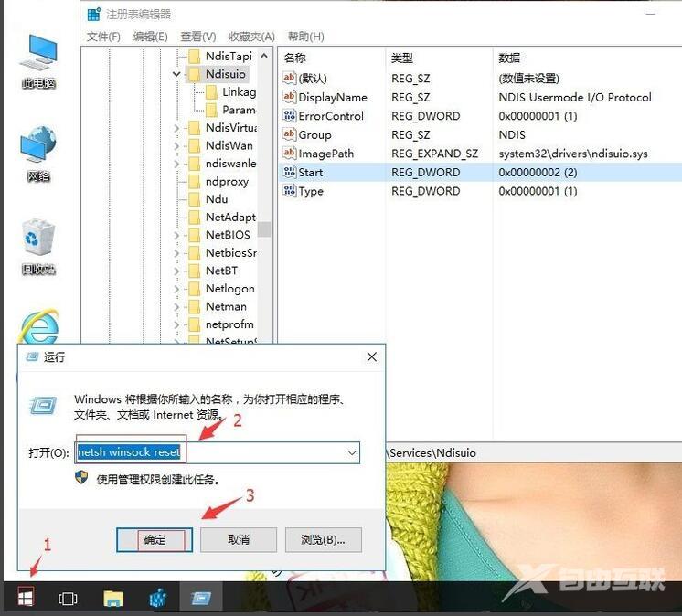The height and width of the screenshot is (616, 682).
Task: Click the Windows Start button
Action: 25,599
